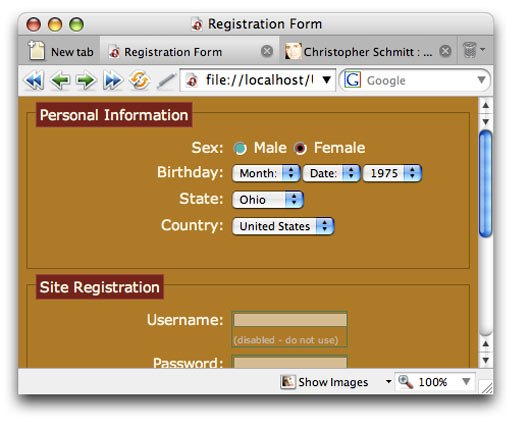
Task: Click the page icon in address field
Action: pos(192,80)
